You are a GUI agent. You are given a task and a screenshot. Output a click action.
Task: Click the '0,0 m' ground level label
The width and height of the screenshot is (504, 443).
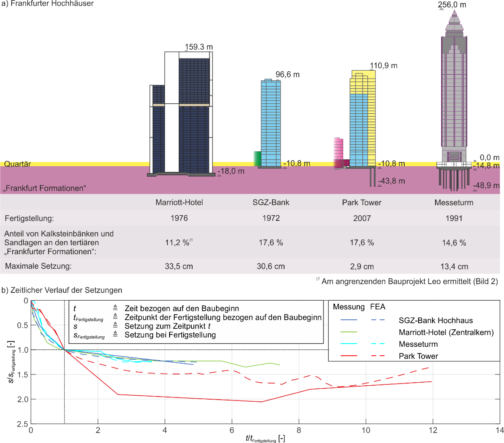click(490, 158)
